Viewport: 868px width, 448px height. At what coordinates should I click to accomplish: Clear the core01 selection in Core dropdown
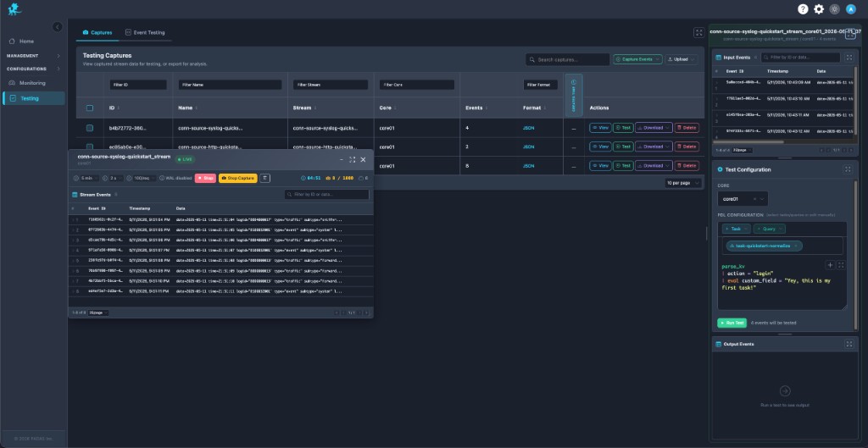point(754,198)
